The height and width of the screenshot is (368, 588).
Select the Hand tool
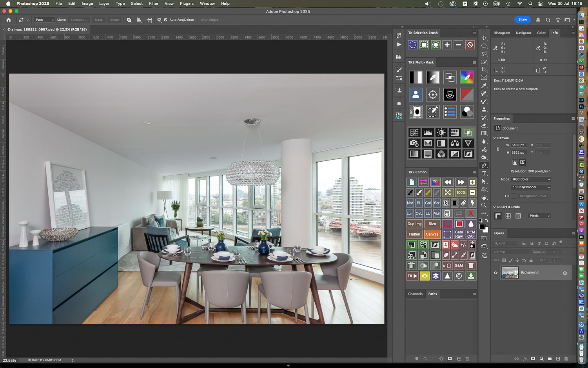pos(484,197)
